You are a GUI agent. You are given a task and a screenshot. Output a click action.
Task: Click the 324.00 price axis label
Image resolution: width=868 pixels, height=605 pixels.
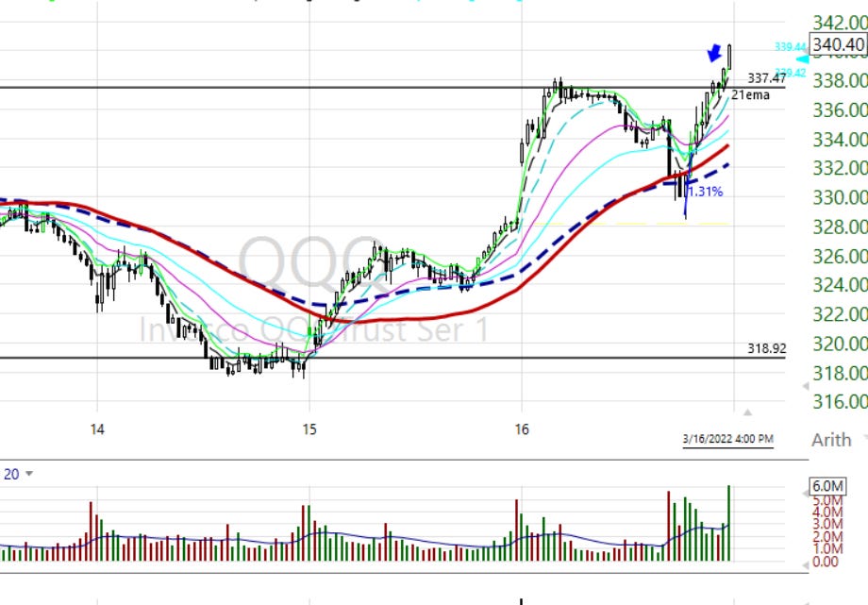[x=840, y=285]
